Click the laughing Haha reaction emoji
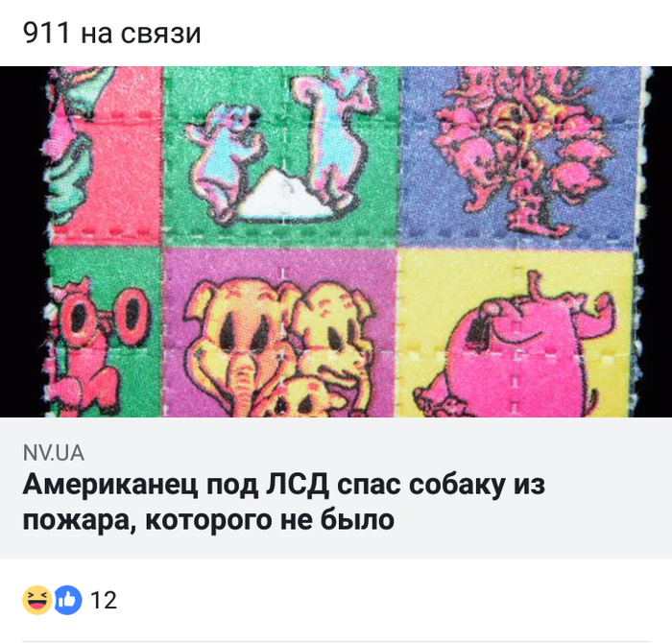Screen dimensions: 672x643 click(x=37, y=600)
